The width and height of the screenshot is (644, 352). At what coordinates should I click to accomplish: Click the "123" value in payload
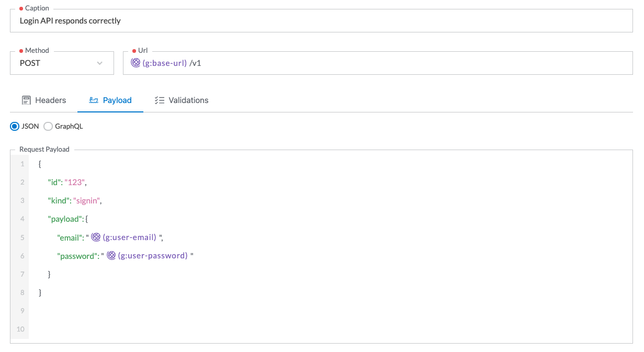74,183
